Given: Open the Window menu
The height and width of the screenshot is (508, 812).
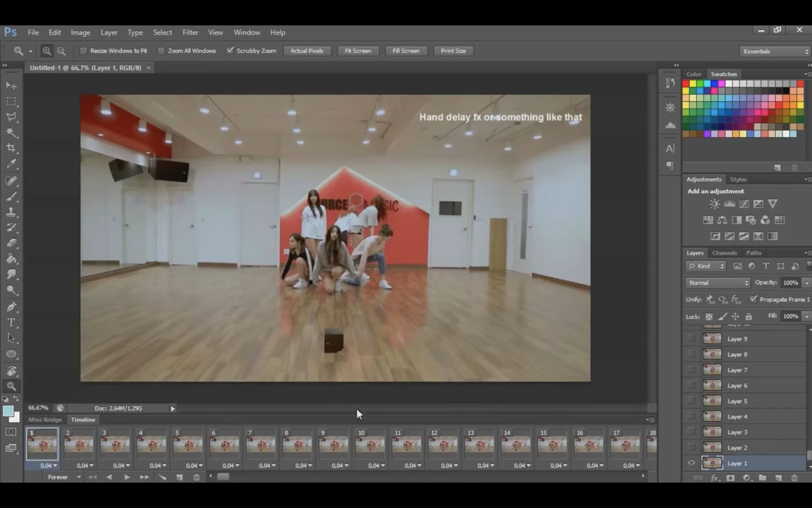Looking at the screenshot, I should [247, 33].
